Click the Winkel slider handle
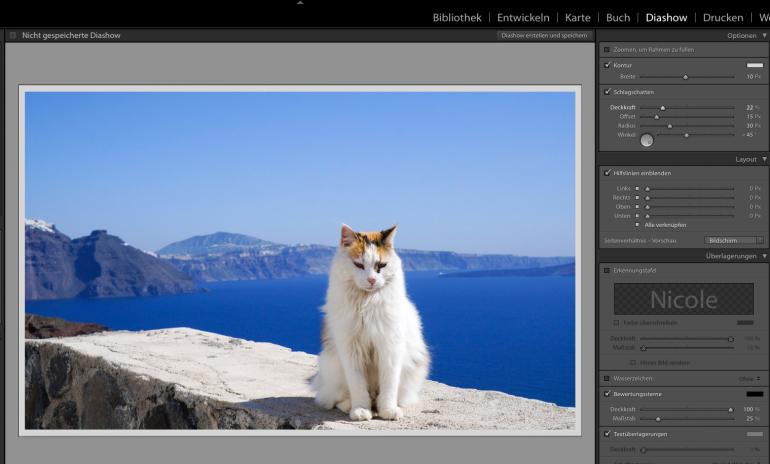The image size is (770, 464). click(687, 135)
